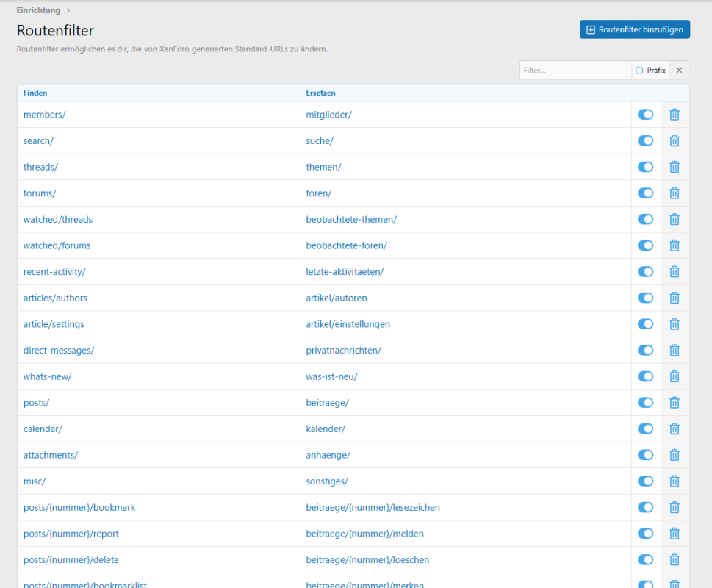Delete the misc/ route filter

coord(675,481)
